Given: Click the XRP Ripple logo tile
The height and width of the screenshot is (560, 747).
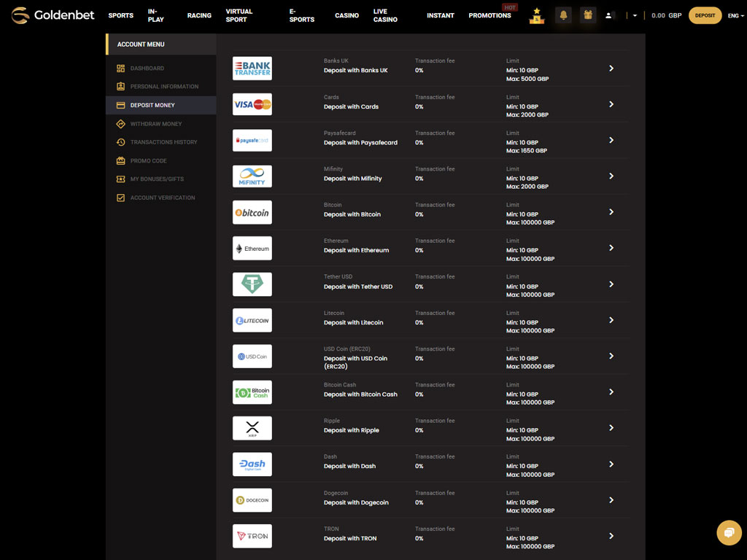Looking at the screenshot, I should click(x=252, y=428).
